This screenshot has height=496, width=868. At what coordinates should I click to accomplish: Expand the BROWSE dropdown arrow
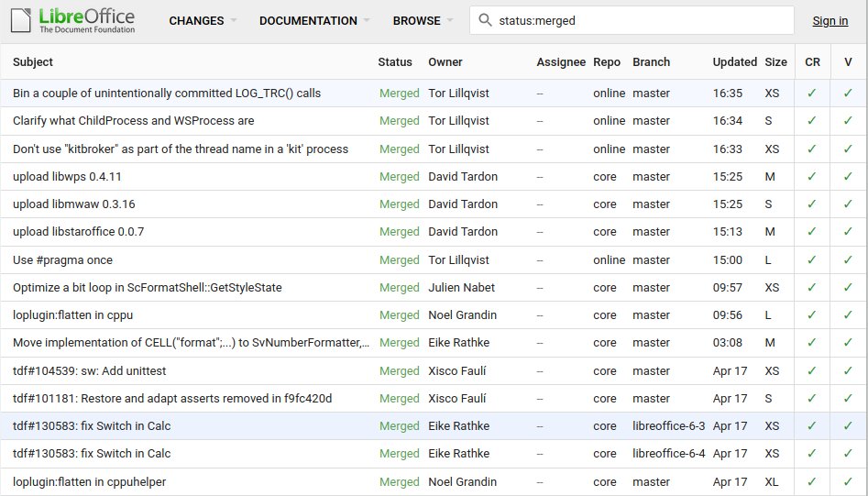click(x=449, y=20)
